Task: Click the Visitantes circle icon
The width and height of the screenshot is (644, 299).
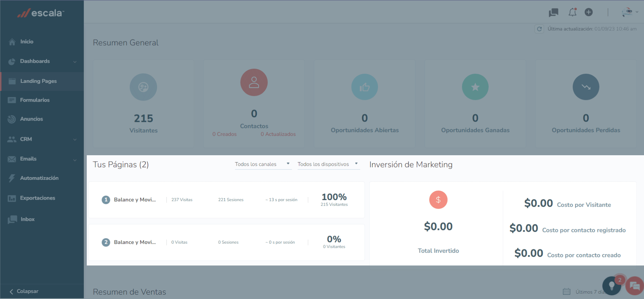Action: pos(143,87)
